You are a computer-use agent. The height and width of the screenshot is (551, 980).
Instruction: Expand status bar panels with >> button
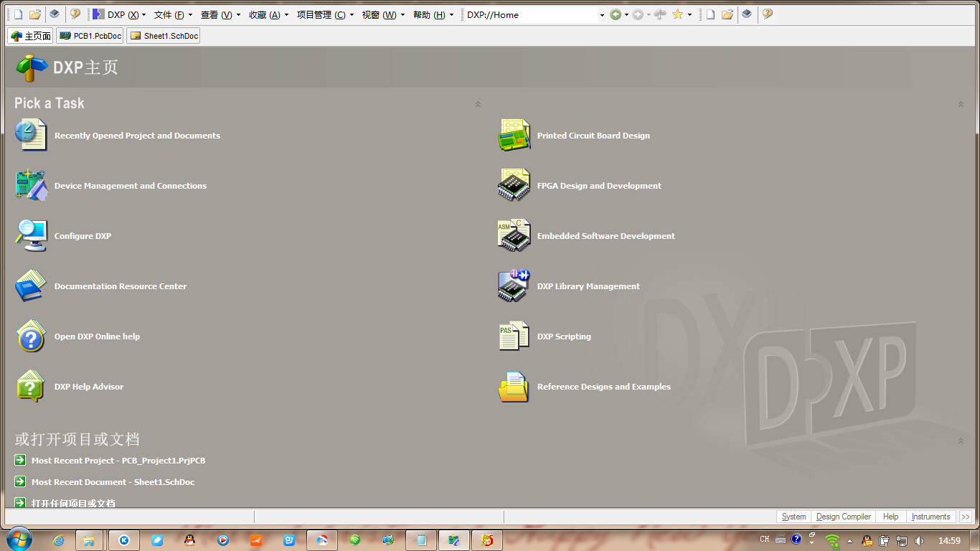pyautogui.click(x=966, y=517)
